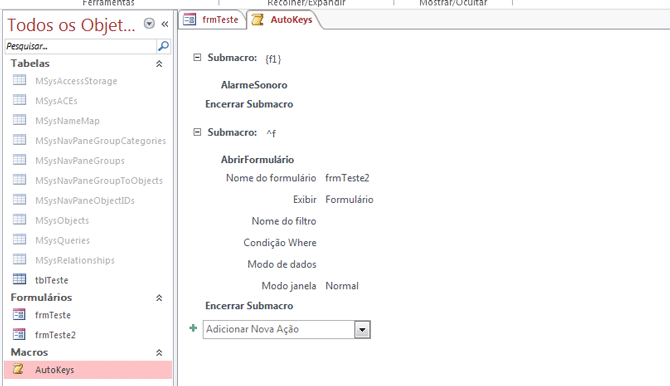Screen dimensions: 670x386
Task: Click the macro scroll icon on AutoKeys tab
Action: 257,20
